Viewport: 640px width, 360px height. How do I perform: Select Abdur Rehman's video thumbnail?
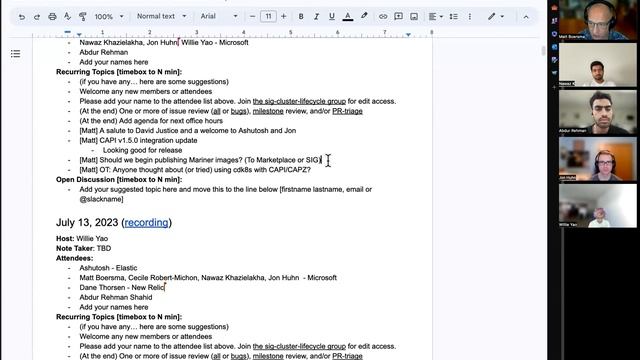click(x=597, y=111)
